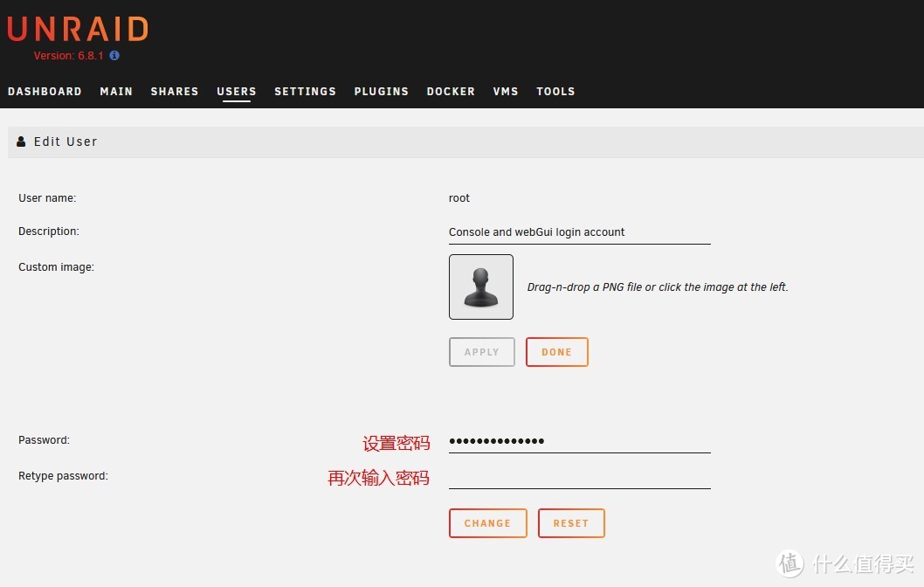
Task: Click the user silhouette image placeholder
Action: click(481, 287)
